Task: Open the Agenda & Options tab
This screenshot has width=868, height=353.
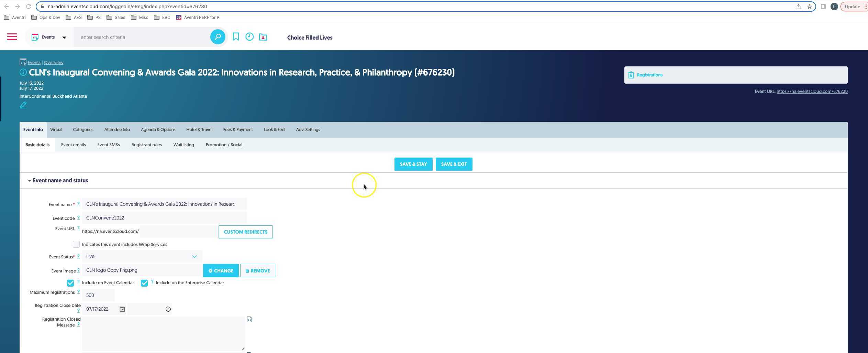Action: pos(158,130)
